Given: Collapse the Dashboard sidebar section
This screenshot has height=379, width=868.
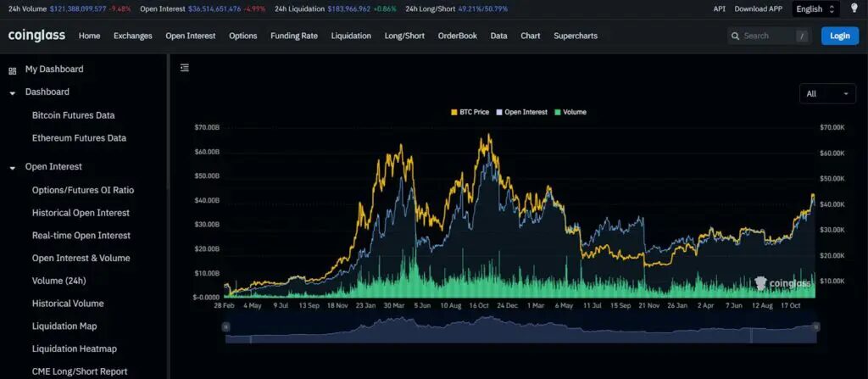Looking at the screenshot, I should coord(13,92).
